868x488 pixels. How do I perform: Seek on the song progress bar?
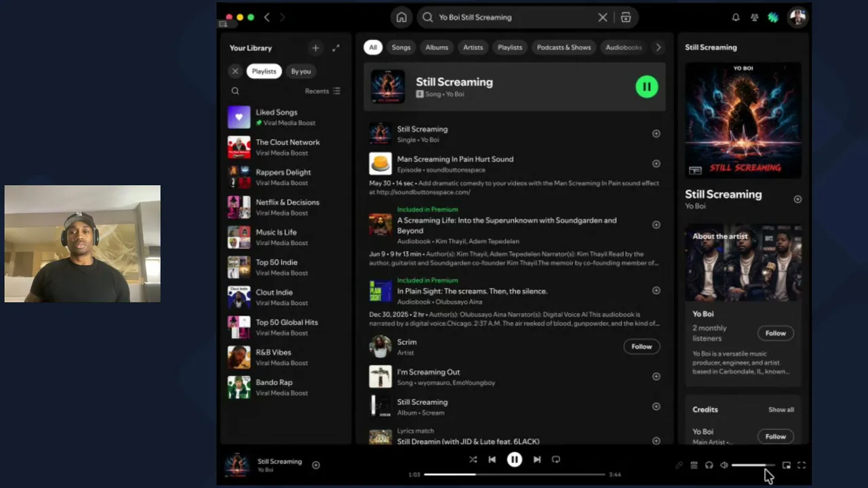click(x=514, y=474)
